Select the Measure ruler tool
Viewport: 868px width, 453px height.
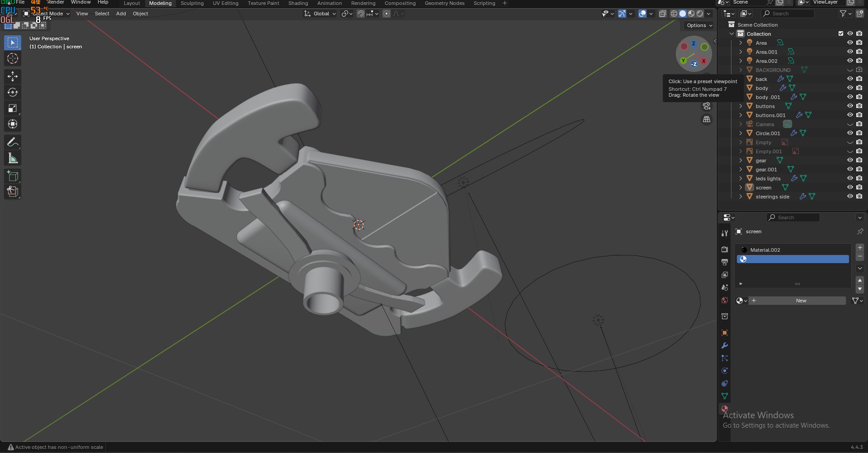pos(13,158)
